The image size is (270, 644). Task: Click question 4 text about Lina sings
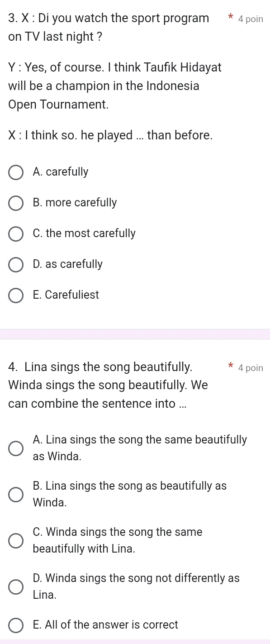coord(108,385)
